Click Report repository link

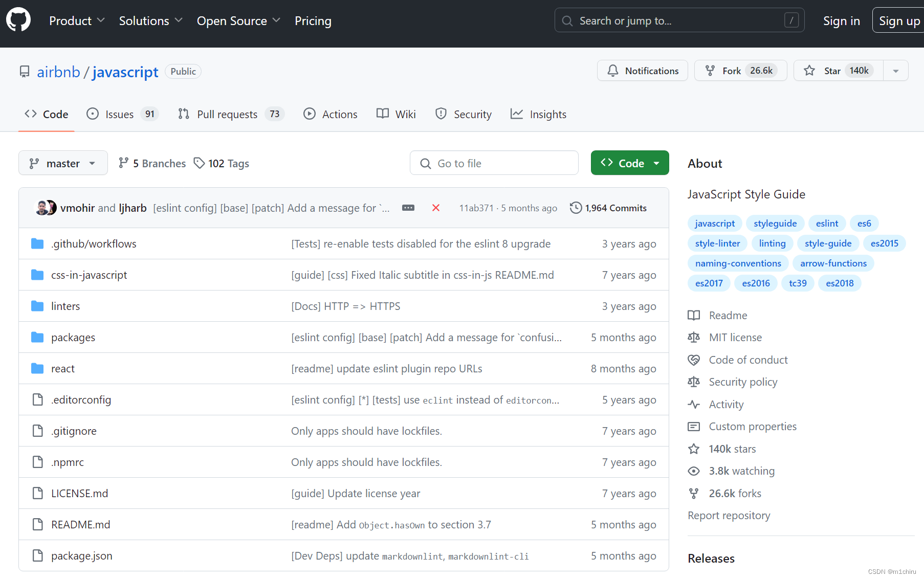[x=729, y=515]
